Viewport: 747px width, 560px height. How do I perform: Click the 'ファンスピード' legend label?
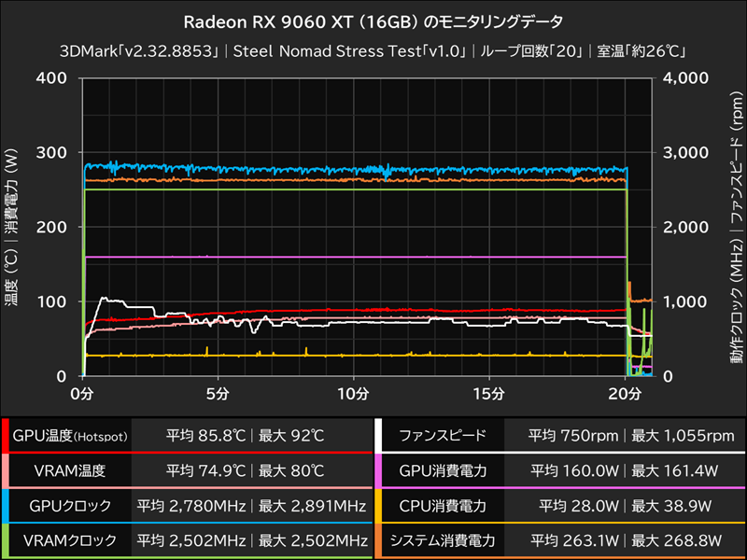[x=443, y=436]
